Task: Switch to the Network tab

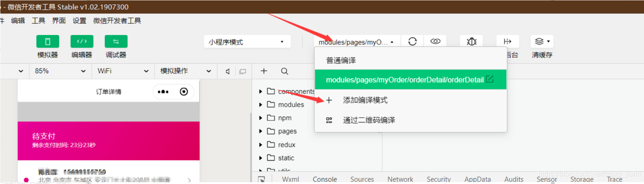Action: 400,179
